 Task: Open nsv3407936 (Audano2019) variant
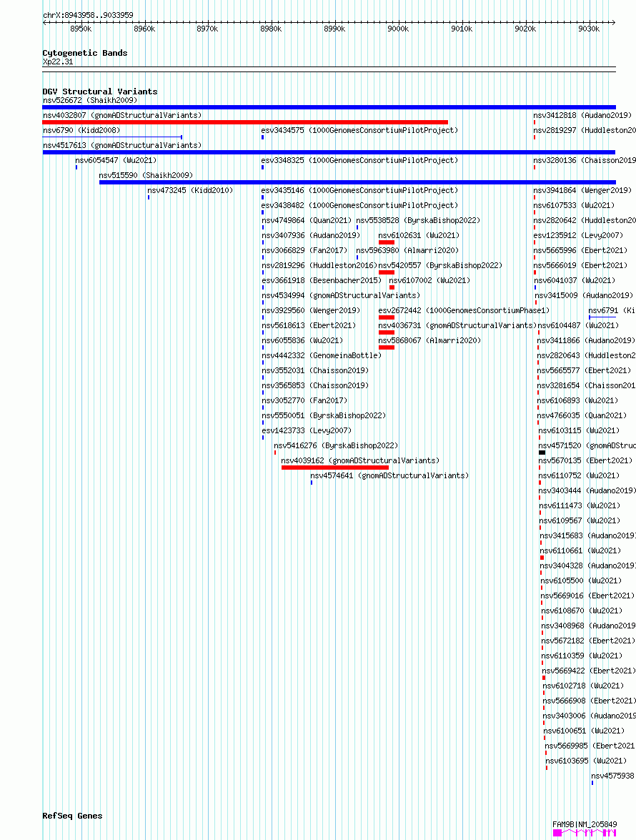coord(311,235)
